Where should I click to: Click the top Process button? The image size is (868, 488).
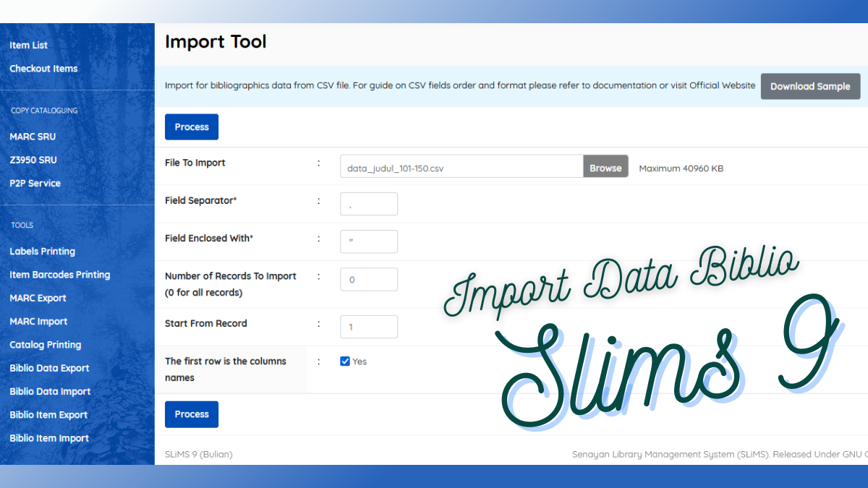click(191, 127)
